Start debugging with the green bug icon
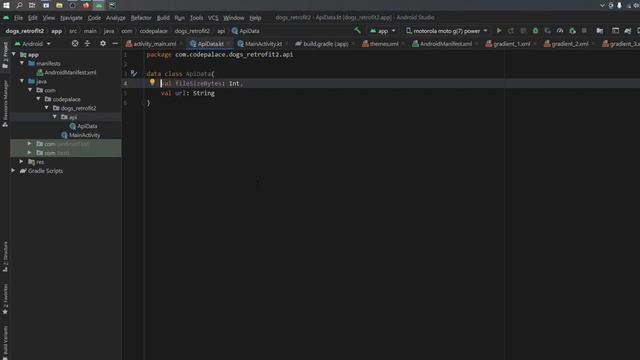This screenshot has width=640, height=360. pyautogui.click(x=536, y=31)
